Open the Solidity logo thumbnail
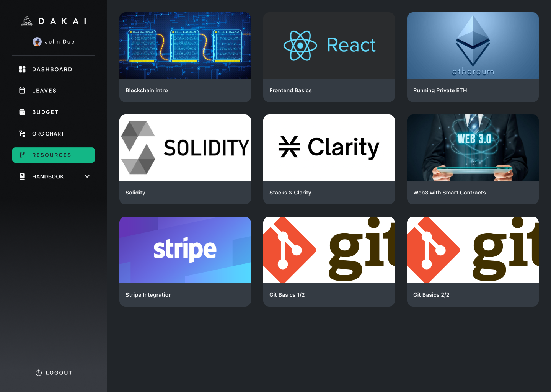The width and height of the screenshot is (551, 392). 185,148
